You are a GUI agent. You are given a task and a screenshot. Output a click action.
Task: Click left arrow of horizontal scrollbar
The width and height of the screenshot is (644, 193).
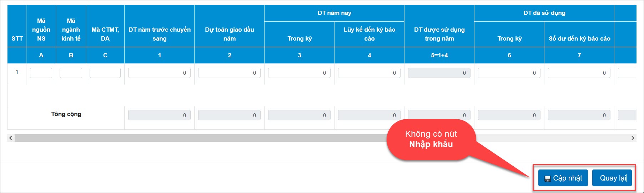pos(11,138)
